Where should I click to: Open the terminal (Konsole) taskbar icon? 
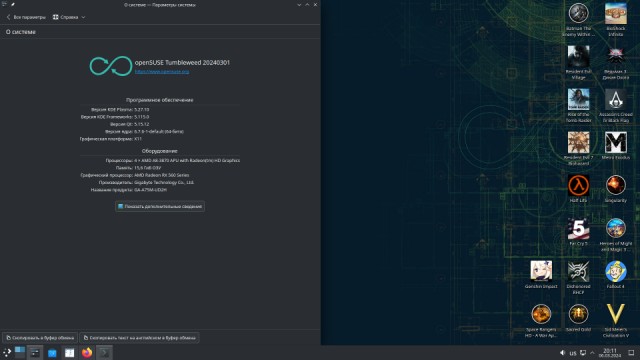point(104,353)
